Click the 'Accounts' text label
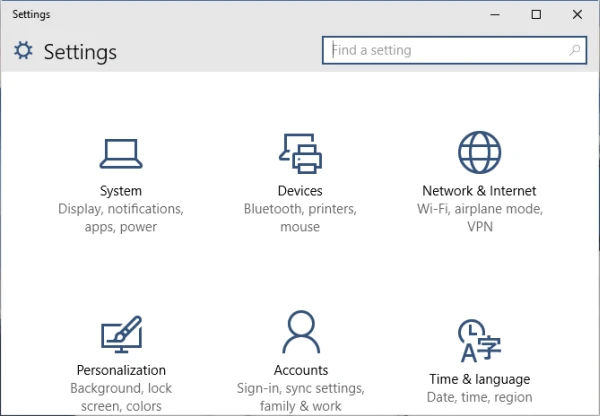 coord(300,370)
